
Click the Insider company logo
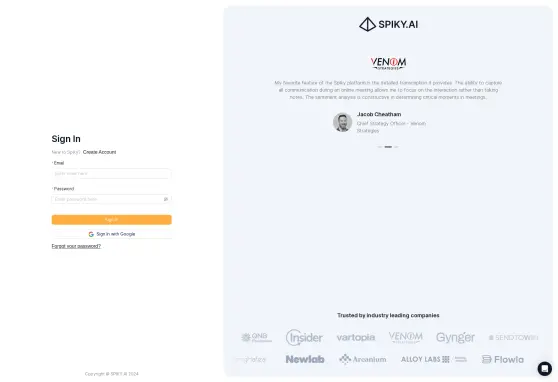click(x=304, y=337)
